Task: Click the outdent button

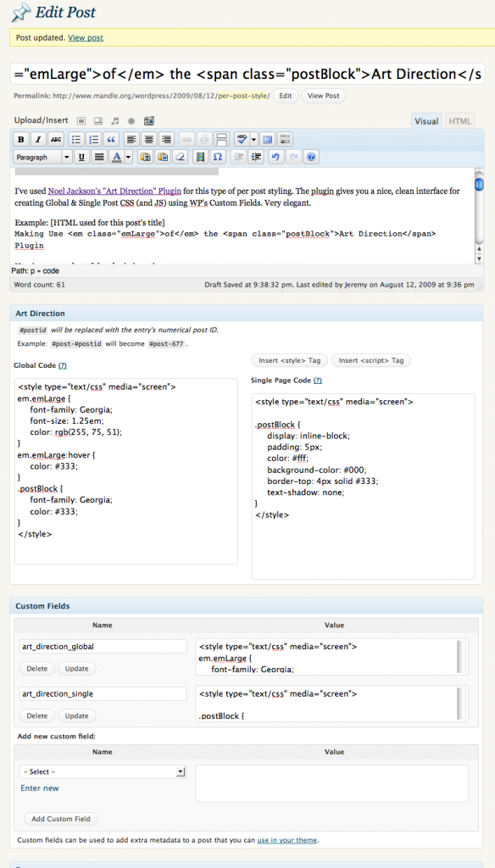Action: pos(238,157)
